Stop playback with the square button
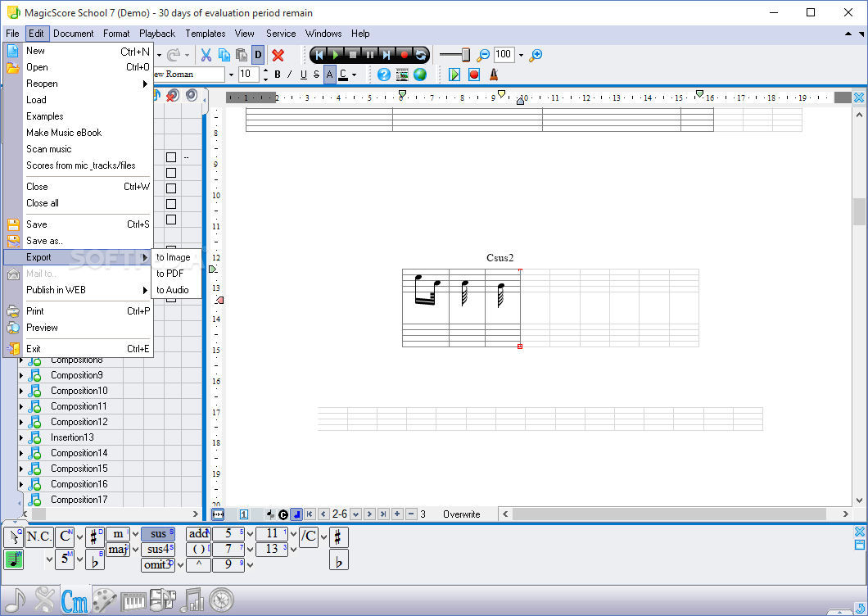Image resolution: width=868 pixels, height=616 pixels. [x=353, y=55]
